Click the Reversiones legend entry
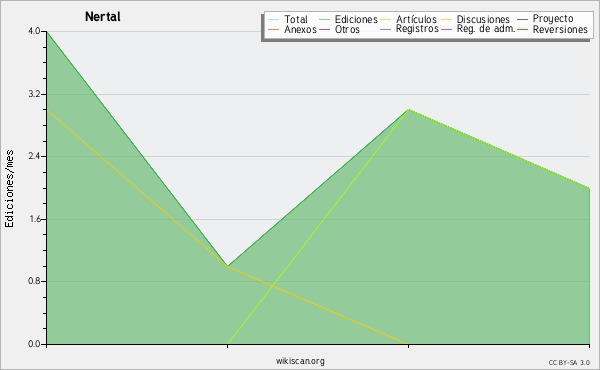The image size is (600, 370). [552, 29]
